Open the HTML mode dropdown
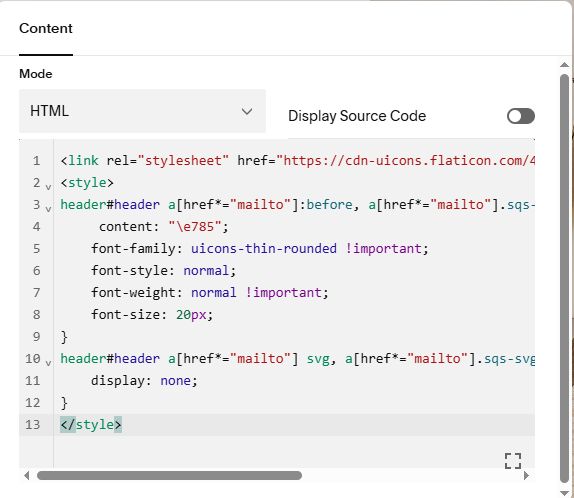 (142, 111)
